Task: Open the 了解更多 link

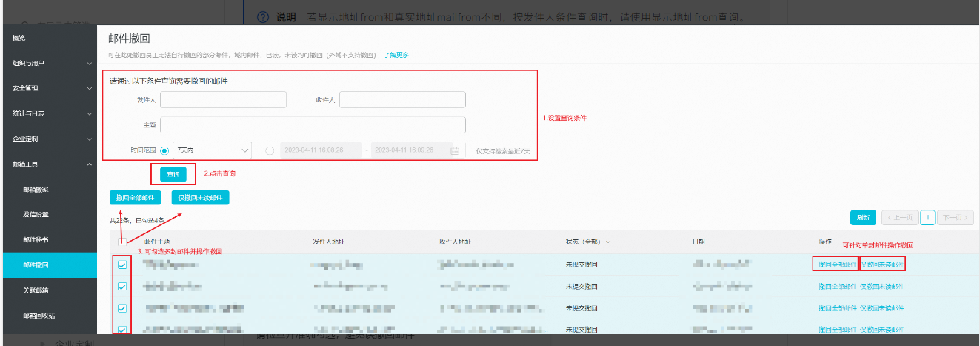Action: click(x=396, y=55)
